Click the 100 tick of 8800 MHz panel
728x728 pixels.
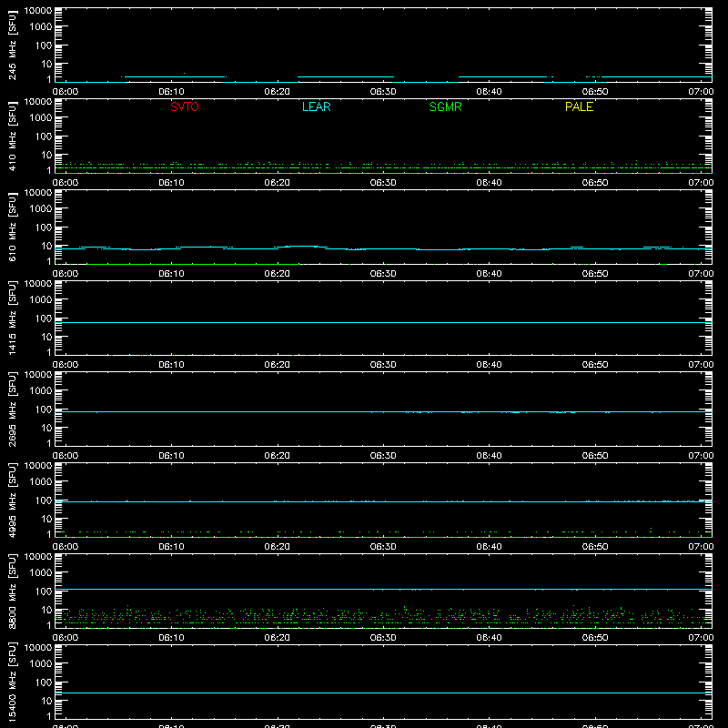[x=43, y=591]
